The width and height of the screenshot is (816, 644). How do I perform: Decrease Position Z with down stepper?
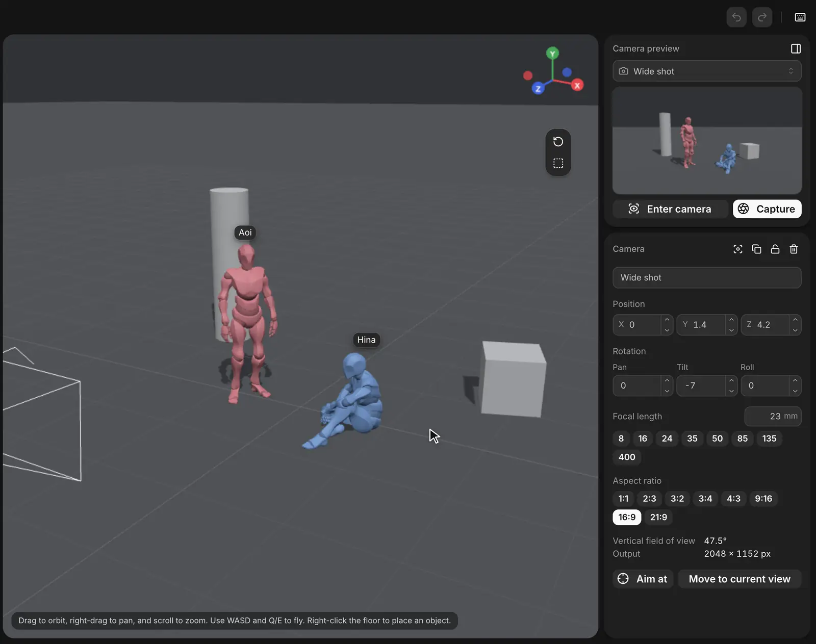coord(795,330)
